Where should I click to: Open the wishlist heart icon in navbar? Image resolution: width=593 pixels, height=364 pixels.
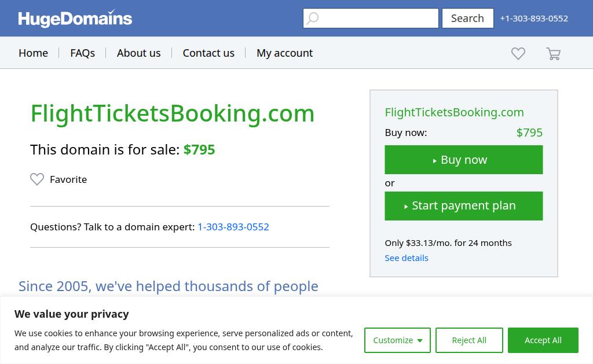coord(518,53)
